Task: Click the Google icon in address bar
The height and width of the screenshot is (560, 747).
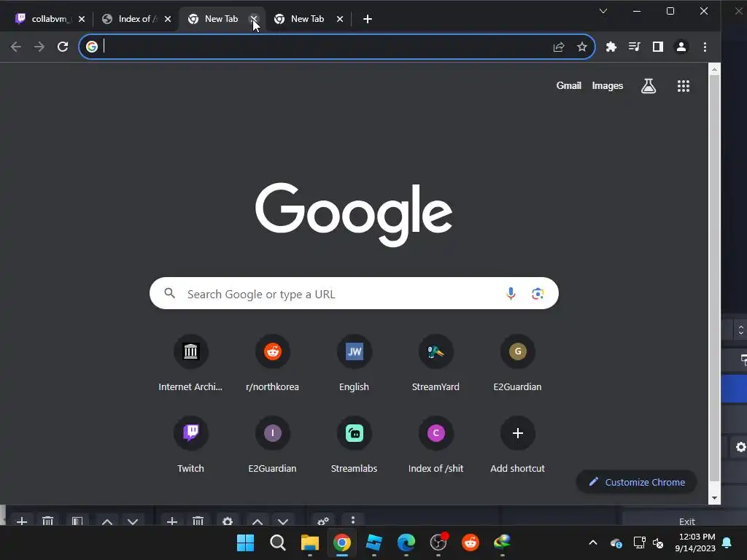Action: (x=92, y=47)
